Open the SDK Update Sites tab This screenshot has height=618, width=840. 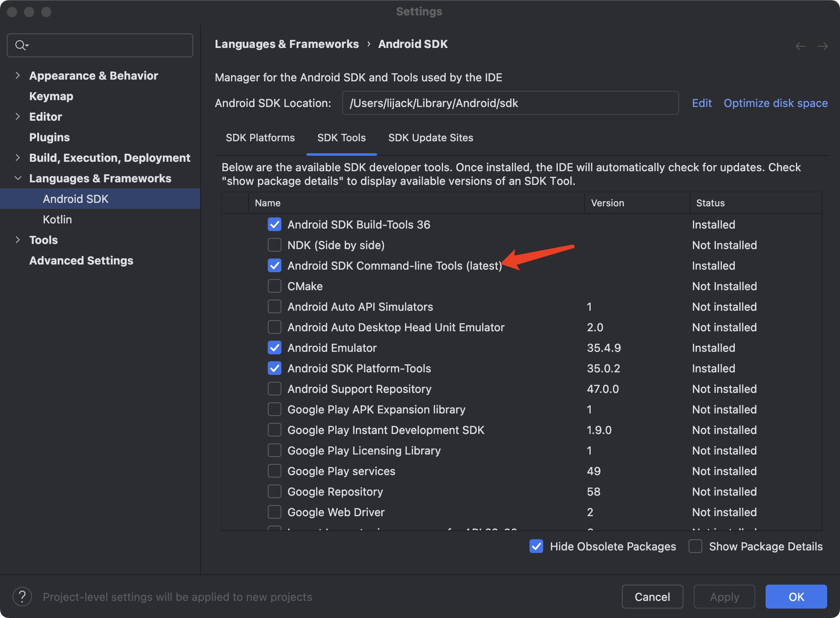(430, 137)
